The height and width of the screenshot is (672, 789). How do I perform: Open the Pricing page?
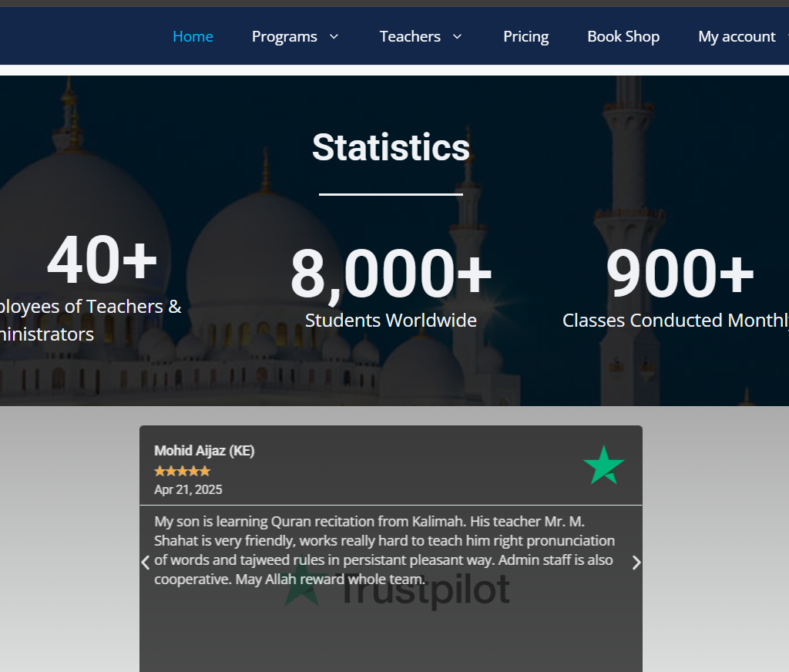coord(525,36)
